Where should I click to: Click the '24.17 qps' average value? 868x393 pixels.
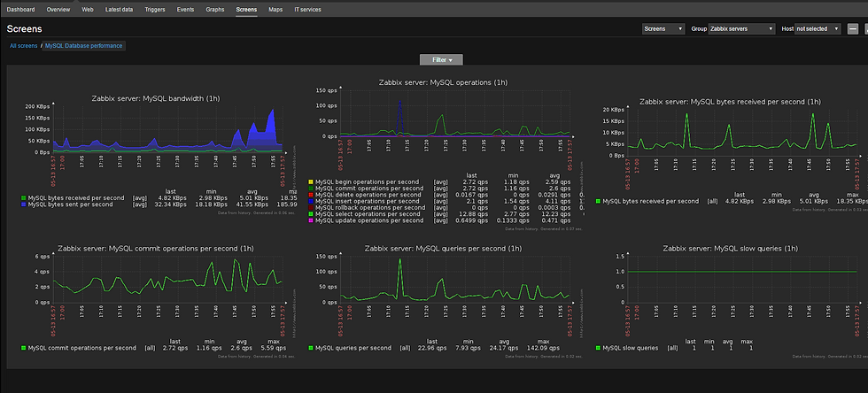click(504, 348)
